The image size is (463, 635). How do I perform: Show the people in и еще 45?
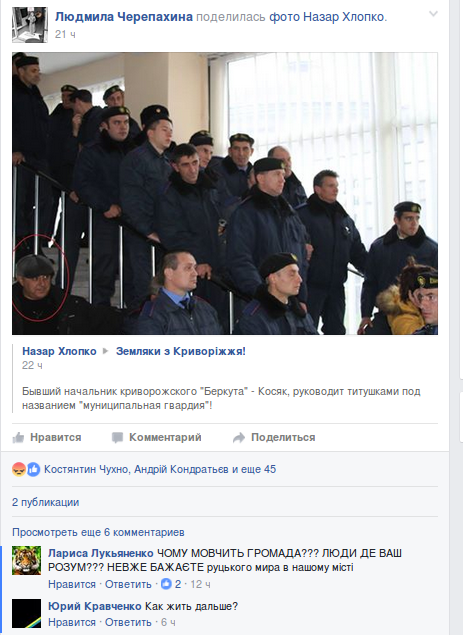(x=254, y=469)
